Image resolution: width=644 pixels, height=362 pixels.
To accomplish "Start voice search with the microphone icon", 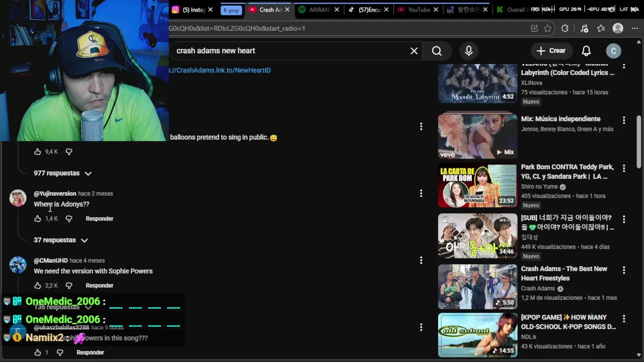I will tap(469, 51).
